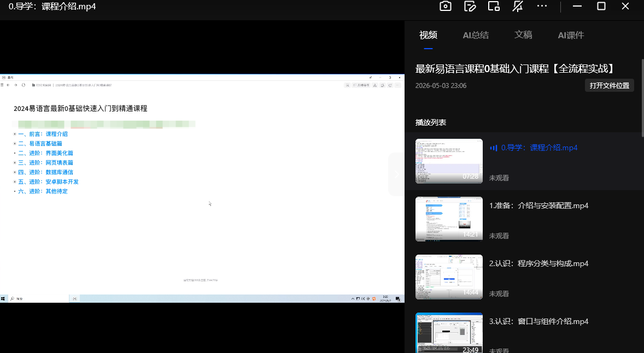Click the 0.导学：课程介绍.mp4 title in playlist
The width and height of the screenshot is (644, 353).
539,148
